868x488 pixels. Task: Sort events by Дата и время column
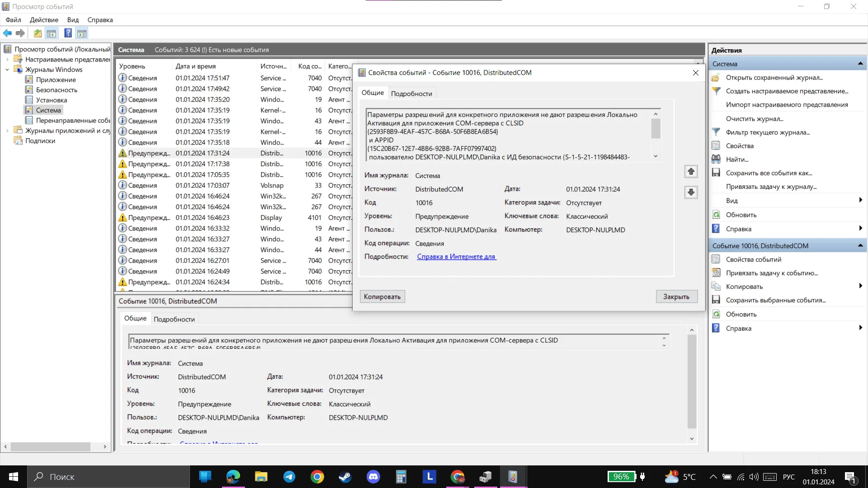pyautogui.click(x=214, y=66)
